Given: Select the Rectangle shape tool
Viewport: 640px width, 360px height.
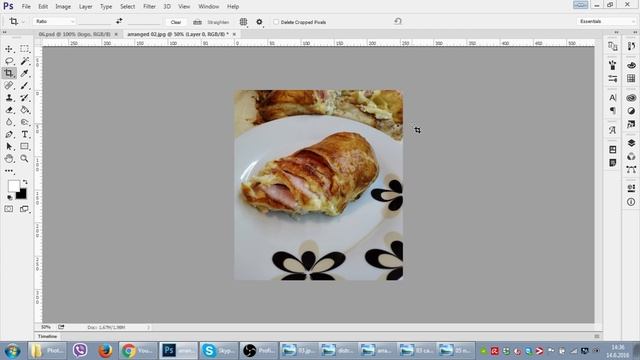Looking at the screenshot, I should [24, 146].
